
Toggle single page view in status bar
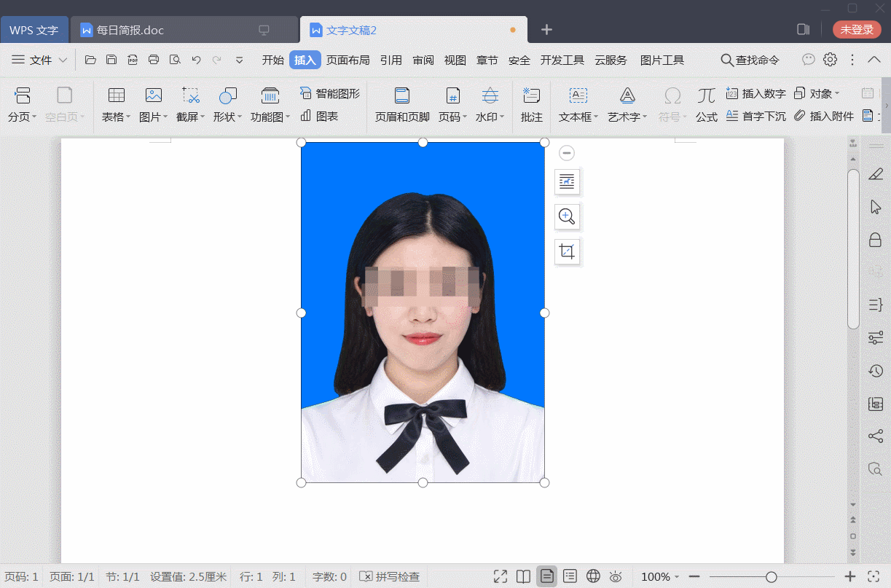[546, 576]
